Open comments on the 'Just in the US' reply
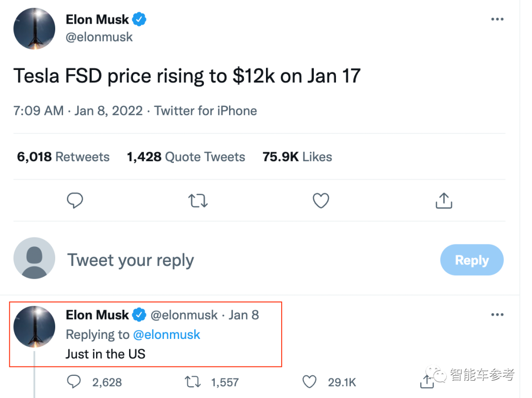Screen dimensions: 532x398 (x=74, y=382)
